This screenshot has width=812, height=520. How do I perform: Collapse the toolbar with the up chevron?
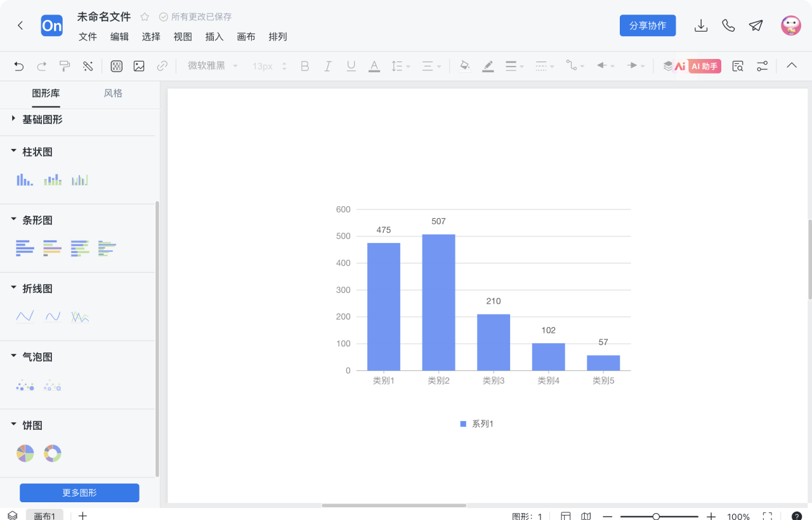pos(792,66)
